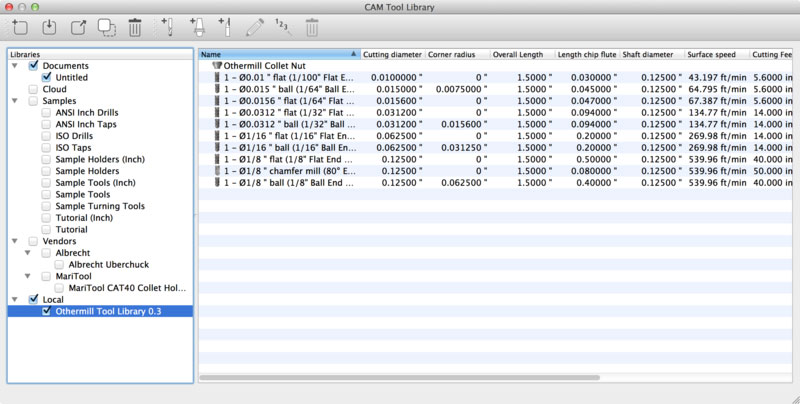Collapse the Samples tree group

click(15, 101)
